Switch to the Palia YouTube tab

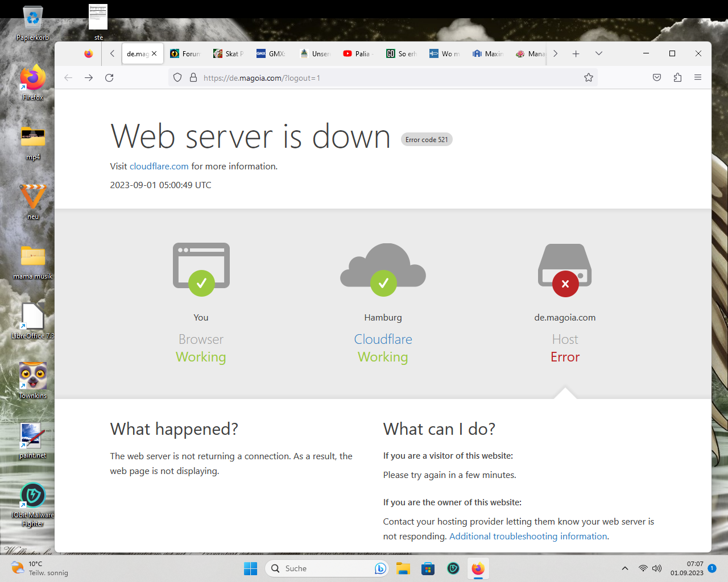pos(358,53)
